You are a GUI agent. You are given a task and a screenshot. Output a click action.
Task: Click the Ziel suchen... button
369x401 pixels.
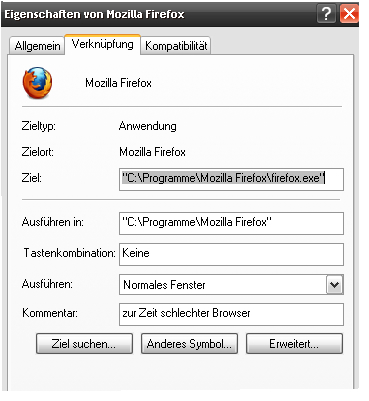click(84, 344)
